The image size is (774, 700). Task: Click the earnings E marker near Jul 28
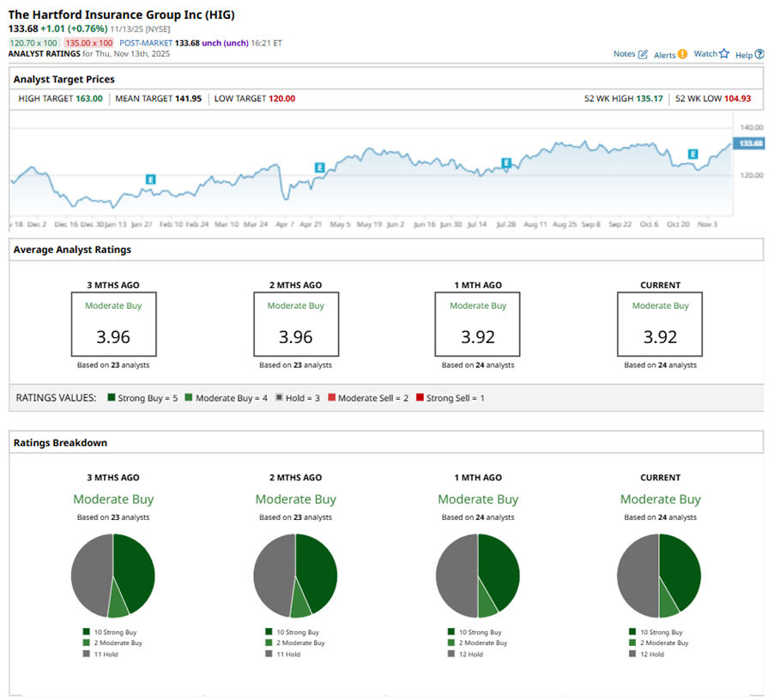pyautogui.click(x=506, y=162)
